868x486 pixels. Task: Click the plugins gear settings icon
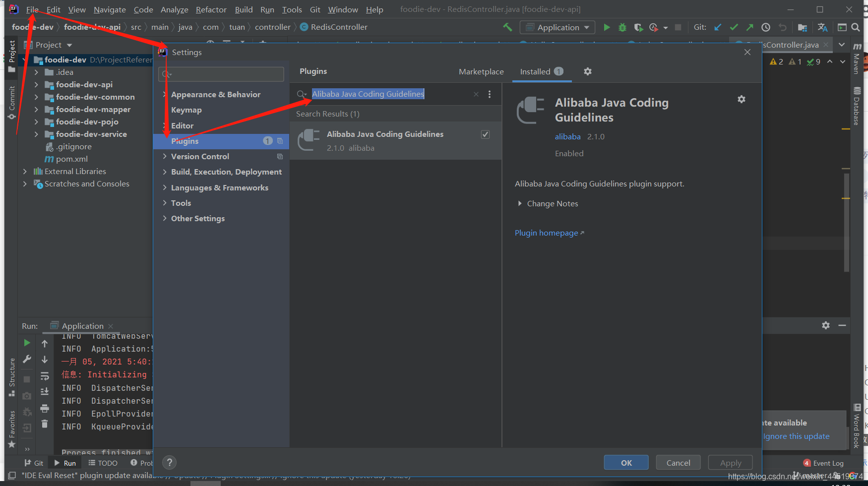588,71
